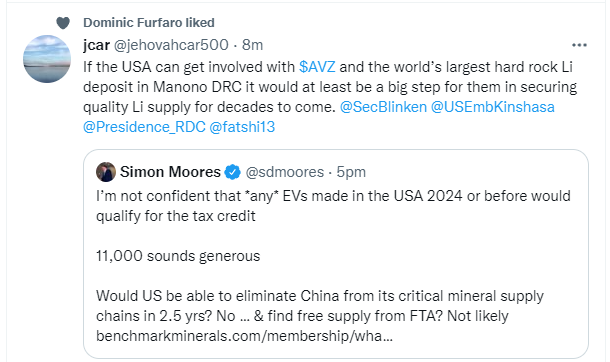Click Simon Moores' verified badge

tap(233, 172)
